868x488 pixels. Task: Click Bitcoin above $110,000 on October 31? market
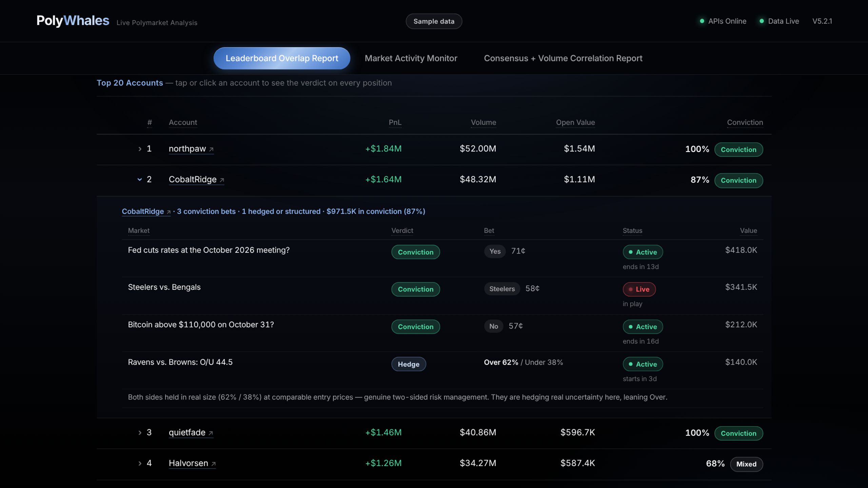coord(201,325)
